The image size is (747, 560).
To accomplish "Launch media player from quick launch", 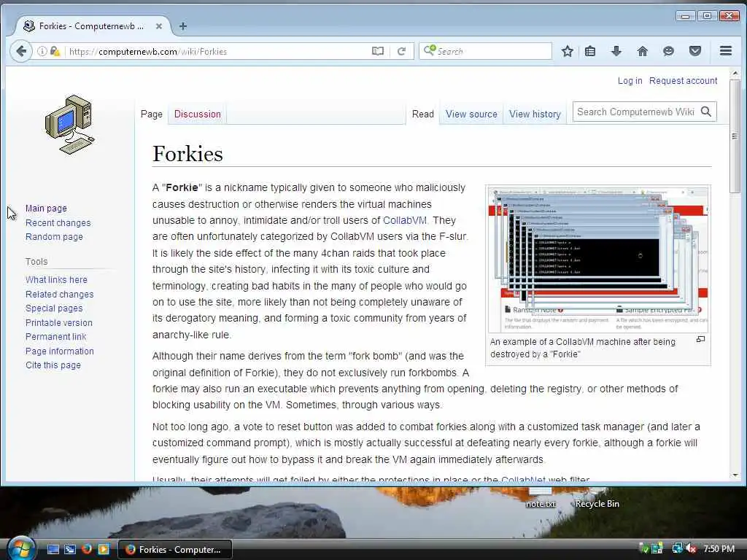I will click(104, 549).
